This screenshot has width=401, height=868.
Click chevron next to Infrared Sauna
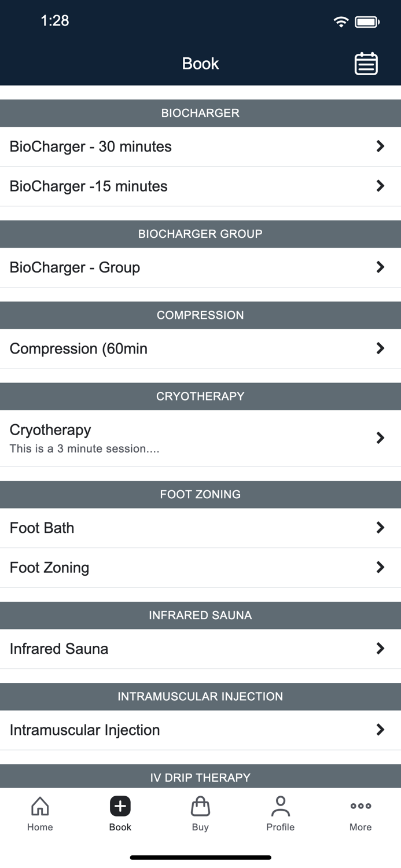pyautogui.click(x=380, y=649)
